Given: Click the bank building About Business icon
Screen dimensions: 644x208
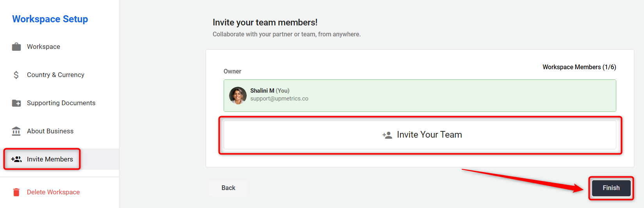Looking at the screenshot, I should 16,131.
